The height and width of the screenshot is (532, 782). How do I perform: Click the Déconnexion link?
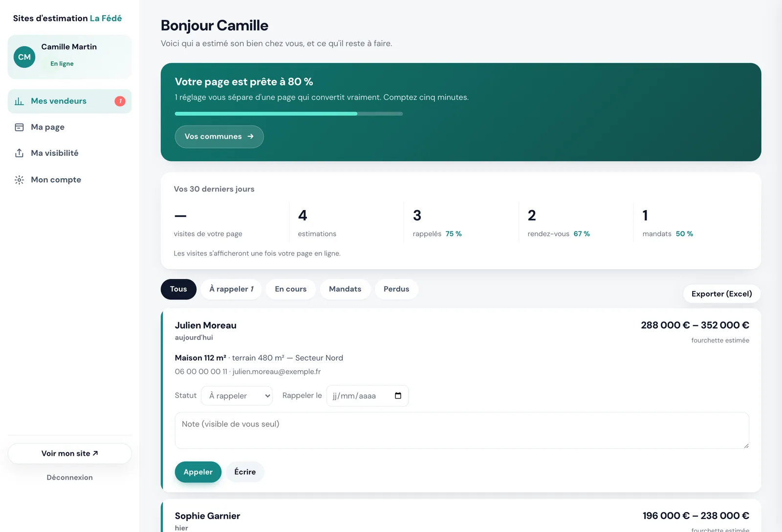click(x=69, y=477)
